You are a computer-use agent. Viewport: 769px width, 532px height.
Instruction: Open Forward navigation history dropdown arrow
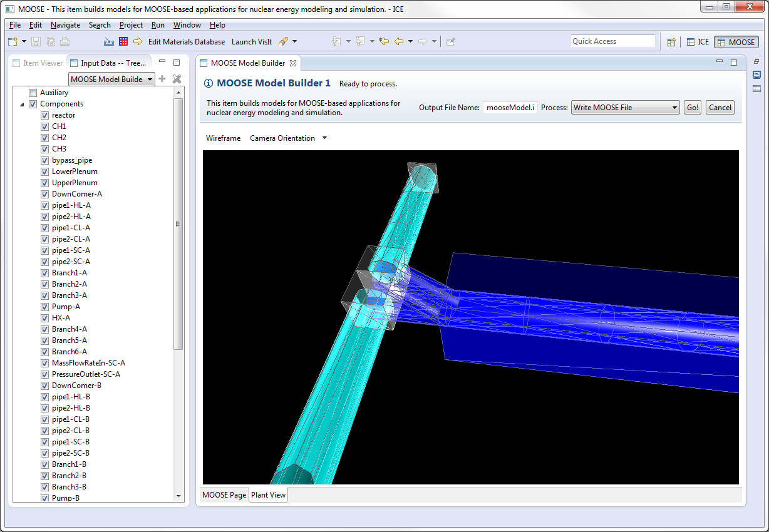pyautogui.click(x=434, y=42)
